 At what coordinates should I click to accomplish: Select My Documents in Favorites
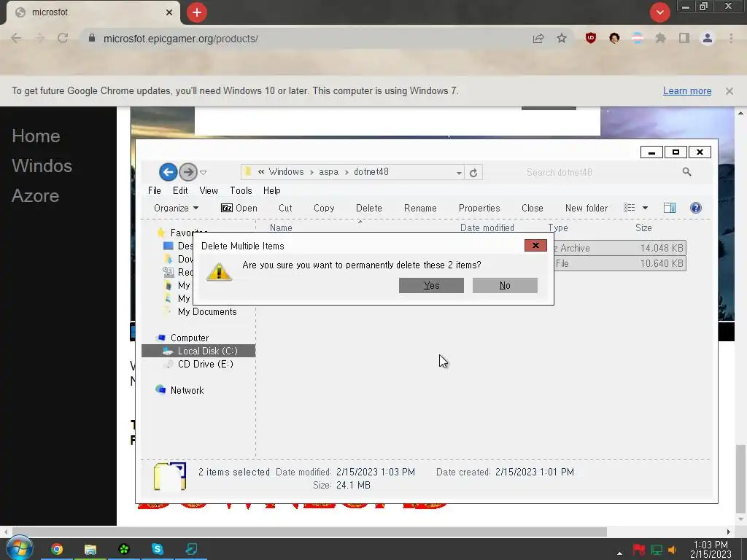(207, 311)
